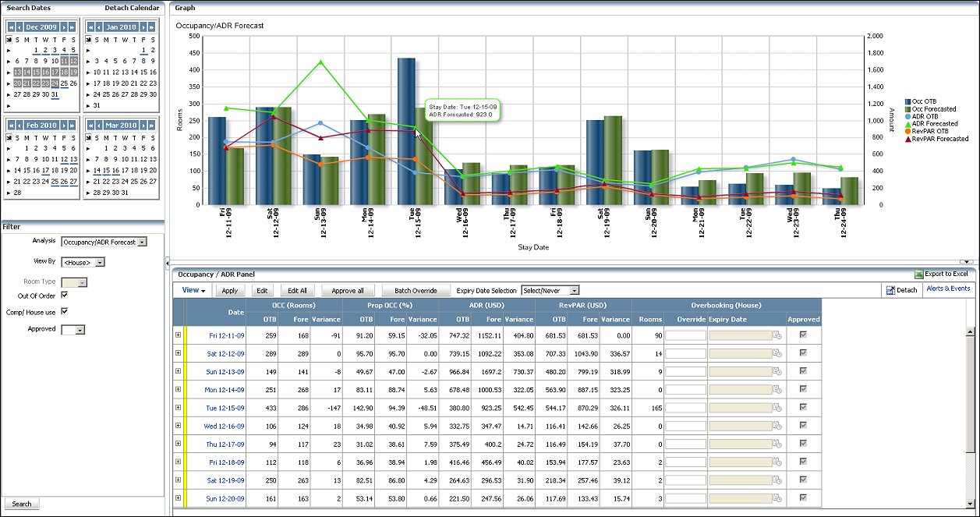Switch to Alerts & Events tab
Screen dimensions: 980x517
tap(947, 289)
